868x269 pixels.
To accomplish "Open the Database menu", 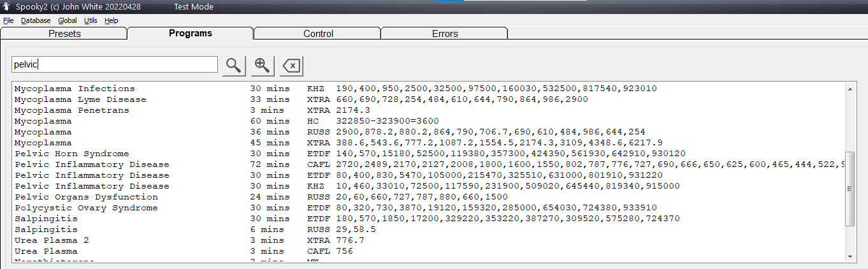I will 36,20.
